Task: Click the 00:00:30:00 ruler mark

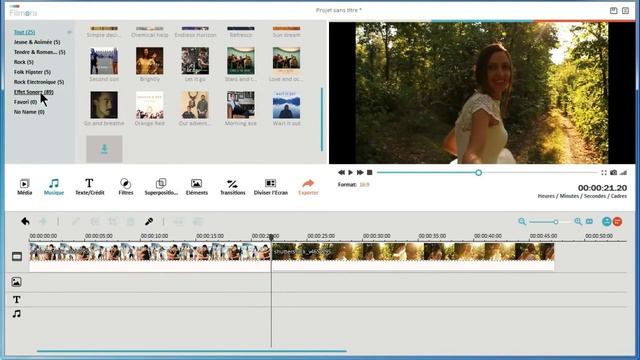Action: [376, 236]
